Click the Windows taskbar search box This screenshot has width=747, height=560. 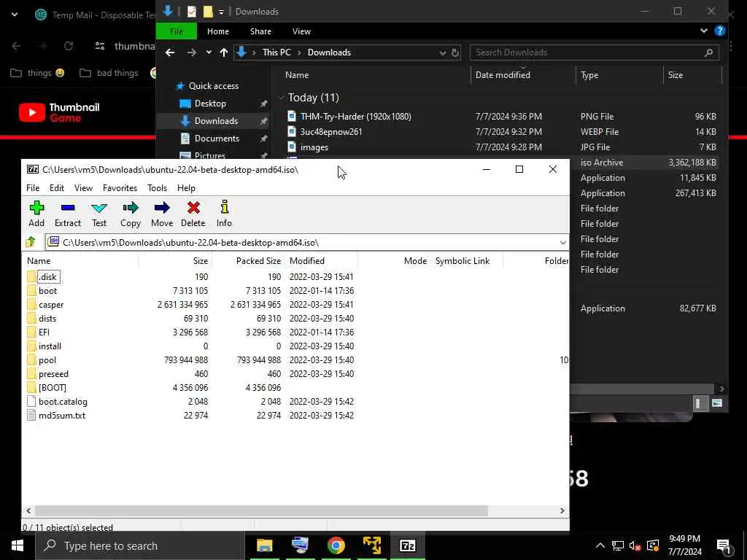[x=140, y=545]
